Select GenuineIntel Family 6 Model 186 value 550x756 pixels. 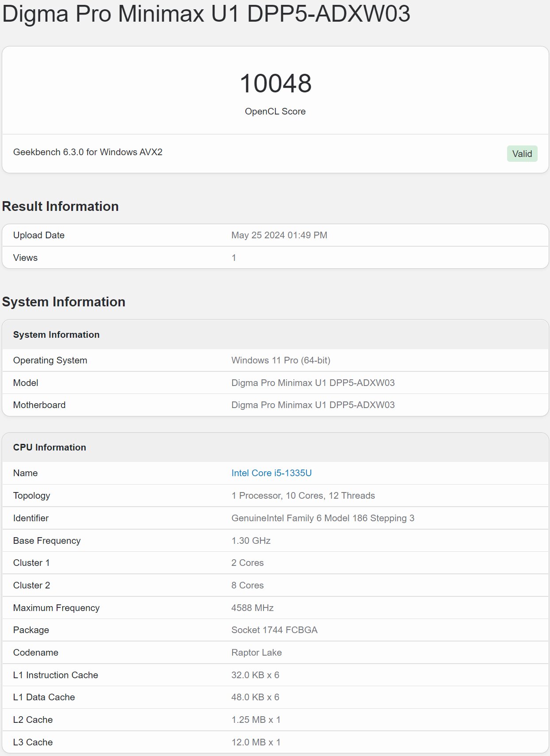pos(323,518)
